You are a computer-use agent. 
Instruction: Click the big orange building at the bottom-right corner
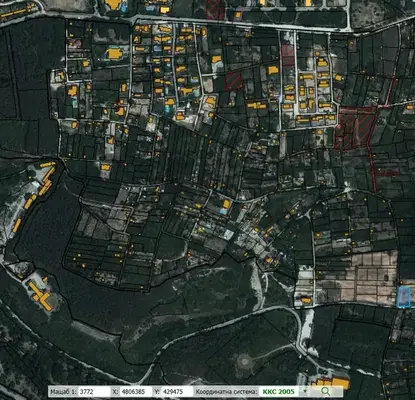click(333, 383)
